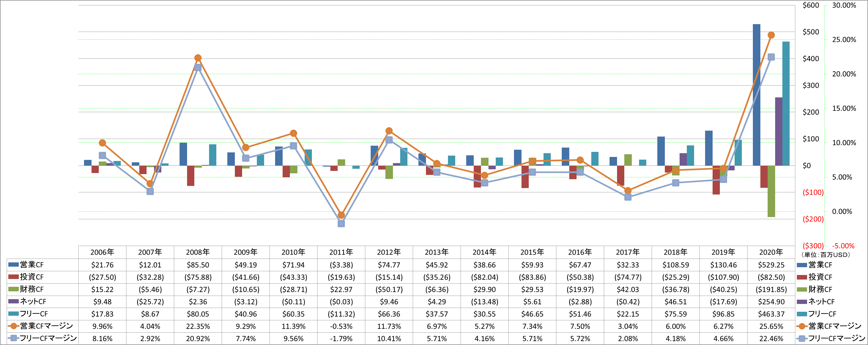The image size is (868, 345).
Task: Click 投資CF value ($107.90)
Action: click(723, 277)
